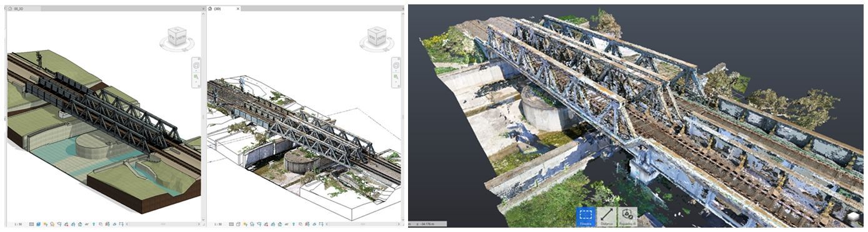Toggle Sun Path in the {3D} view bar

pos(245,224)
